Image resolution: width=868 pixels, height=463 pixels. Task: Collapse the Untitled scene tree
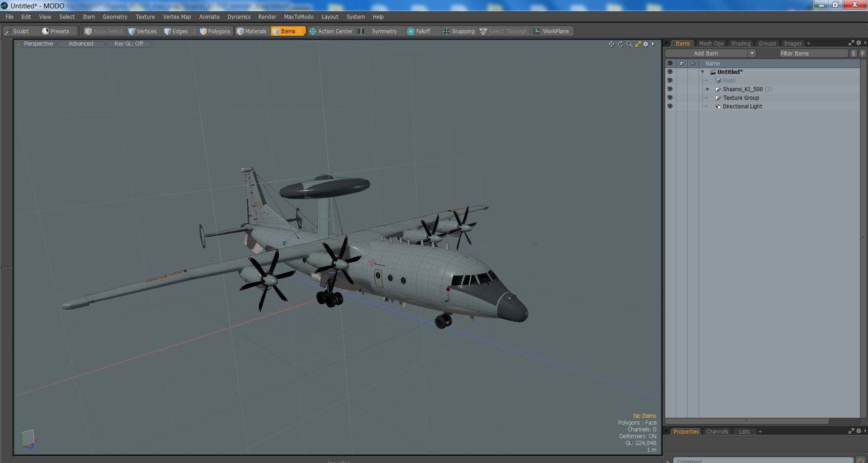tap(703, 72)
